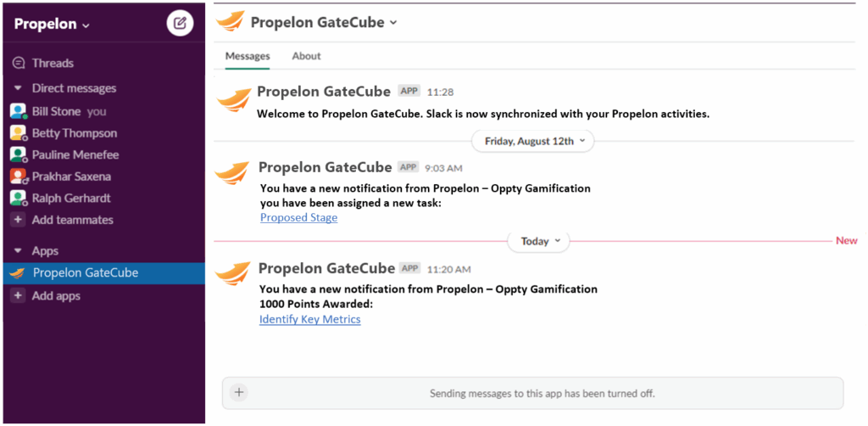The image size is (868, 426).
Task: Switch to the About tab
Action: 306,56
